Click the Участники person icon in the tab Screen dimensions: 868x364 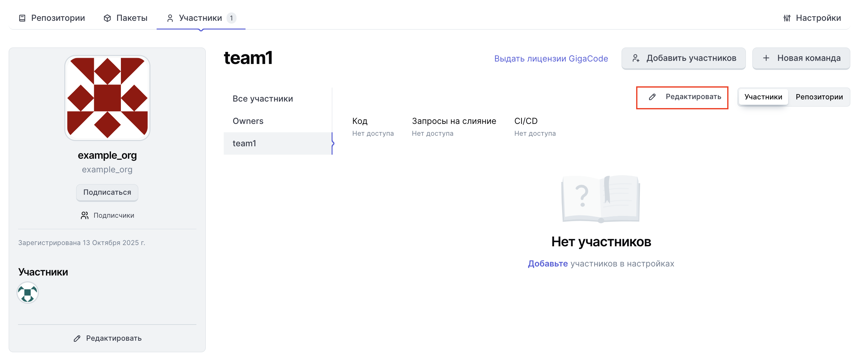[x=170, y=18]
